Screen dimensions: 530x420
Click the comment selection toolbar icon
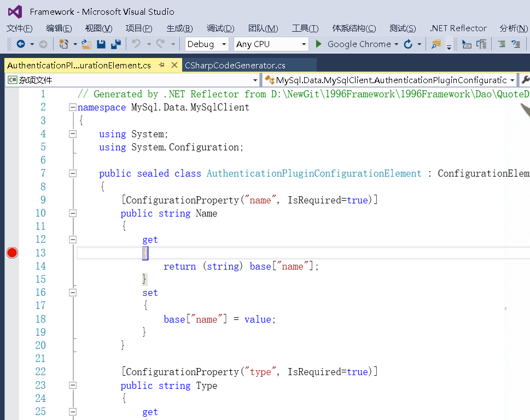point(467,44)
